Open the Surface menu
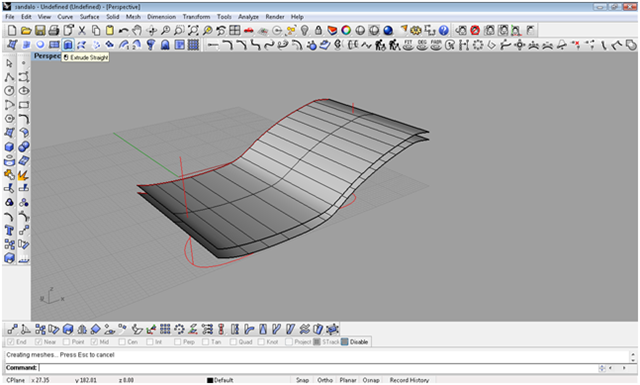Viewport: 640px width, 385px height. [x=89, y=17]
